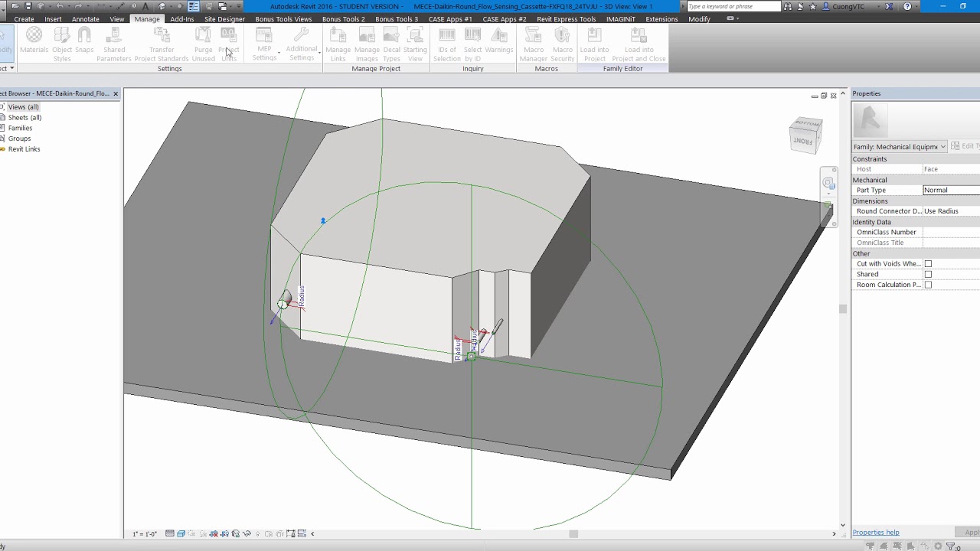
Task: Toggle Cut with Voids When Loaded checkbox
Action: (x=928, y=264)
